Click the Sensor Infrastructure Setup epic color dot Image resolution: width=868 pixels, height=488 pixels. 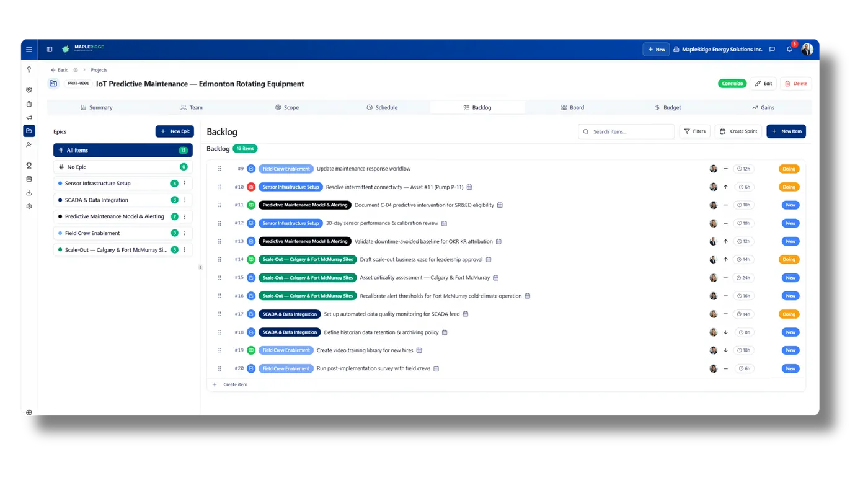[60, 184]
